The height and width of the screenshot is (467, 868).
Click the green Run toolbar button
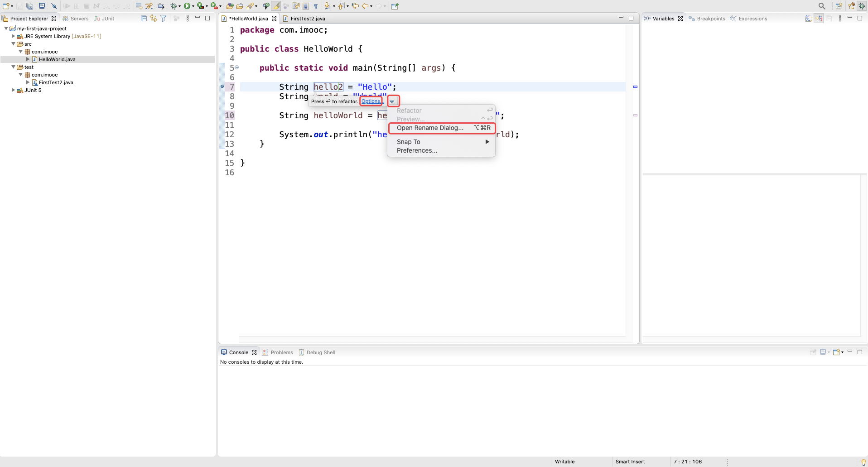click(x=187, y=6)
